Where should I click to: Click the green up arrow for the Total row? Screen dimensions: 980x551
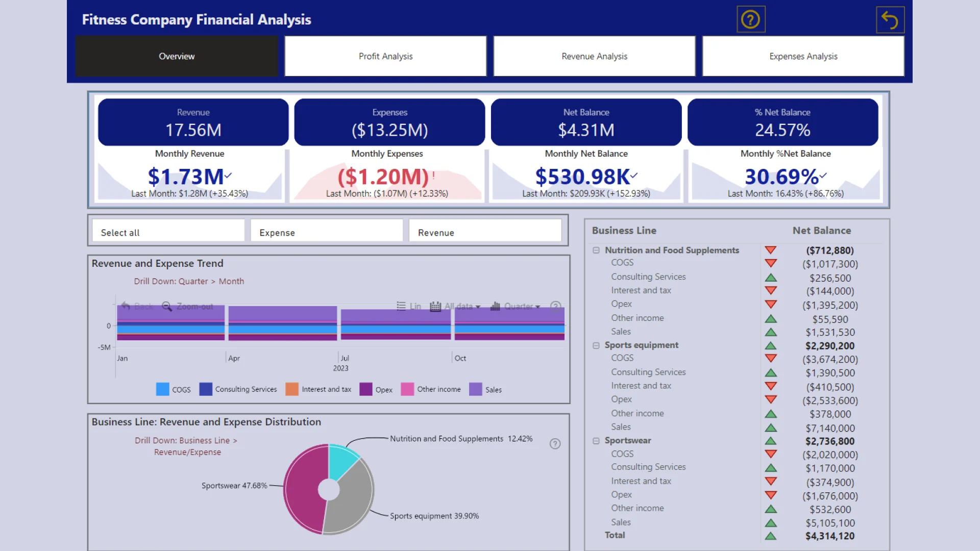(771, 536)
